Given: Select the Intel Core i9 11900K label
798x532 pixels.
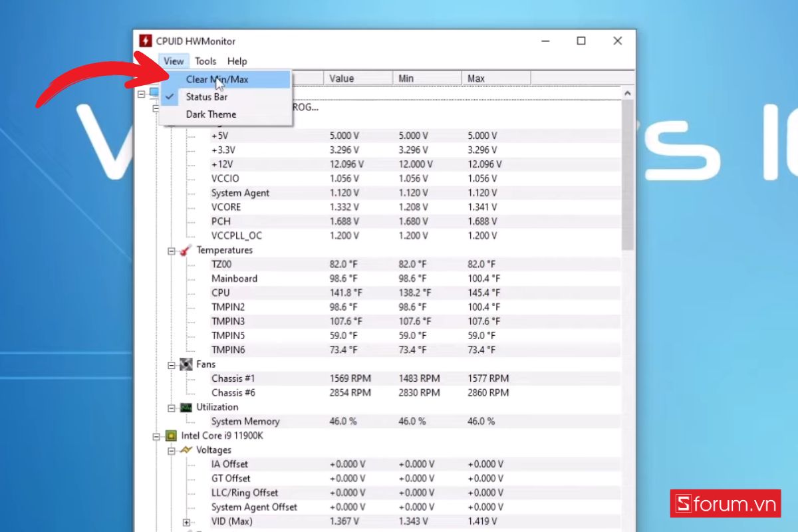Looking at the screenshot, I should [x=223, y=436].
